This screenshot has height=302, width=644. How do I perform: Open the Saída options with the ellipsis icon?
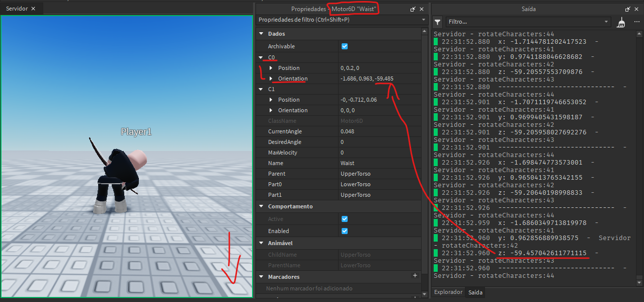coord(636,22)
